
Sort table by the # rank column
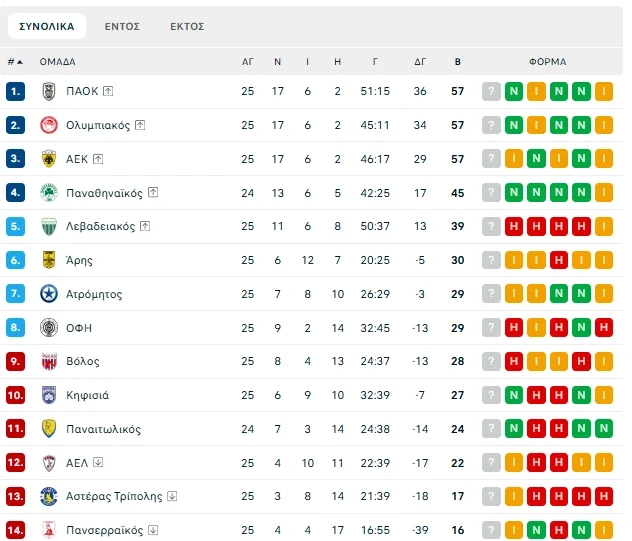(15, 62)
